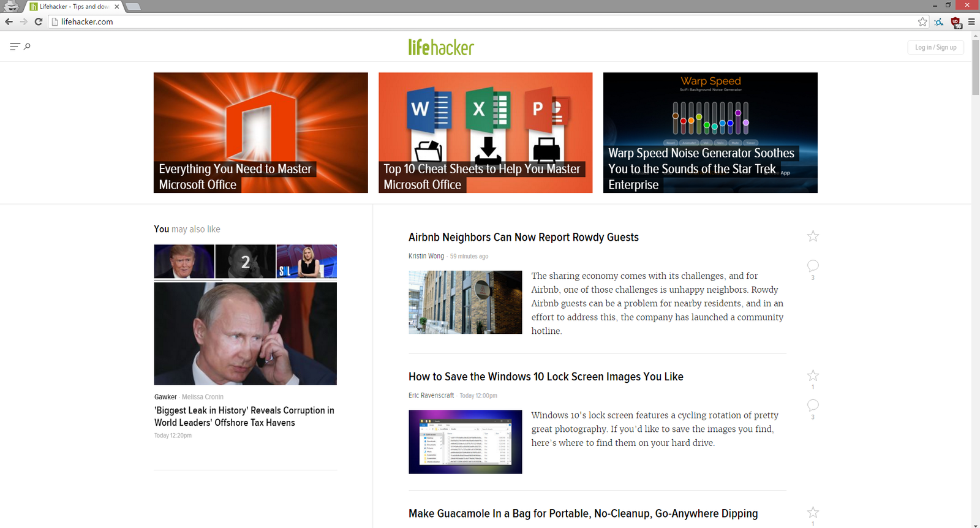Screen dimensions: 980x528
Task: Click the browser forward arrow
Action: tap(23, 21)
